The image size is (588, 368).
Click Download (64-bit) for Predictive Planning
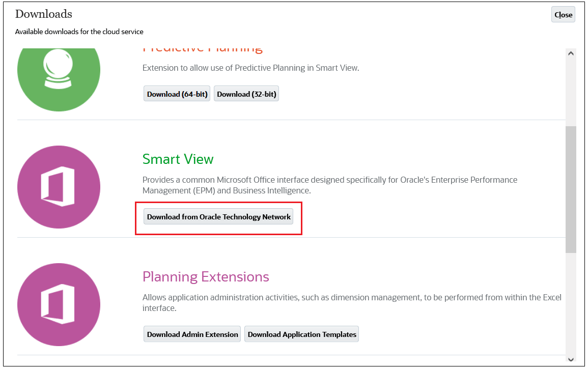click(177, 94)
